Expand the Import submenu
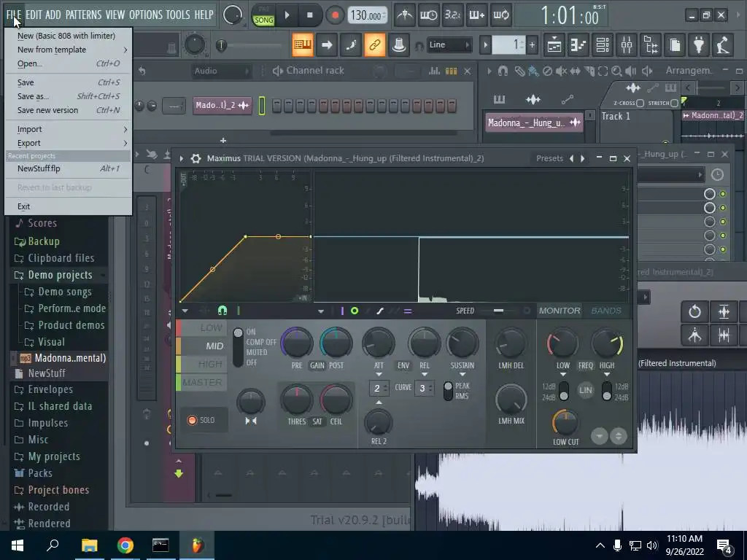Viewport: 747px width, 560px height. point(68,129)
